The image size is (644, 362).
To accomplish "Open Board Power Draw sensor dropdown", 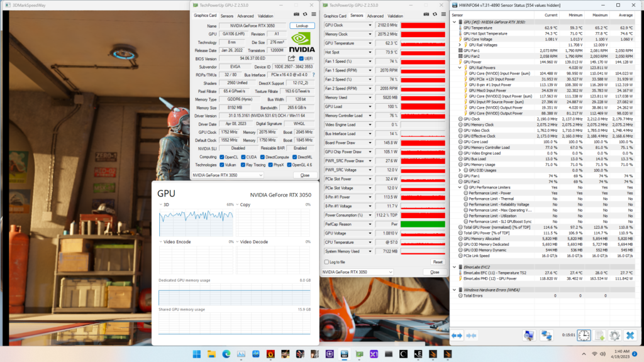I will point(370,143).
